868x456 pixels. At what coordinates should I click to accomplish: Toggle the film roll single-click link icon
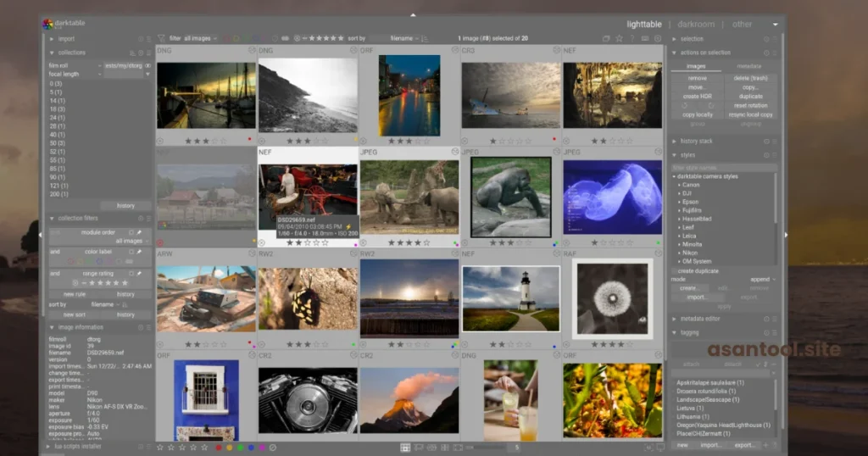[x=147, y=66]
